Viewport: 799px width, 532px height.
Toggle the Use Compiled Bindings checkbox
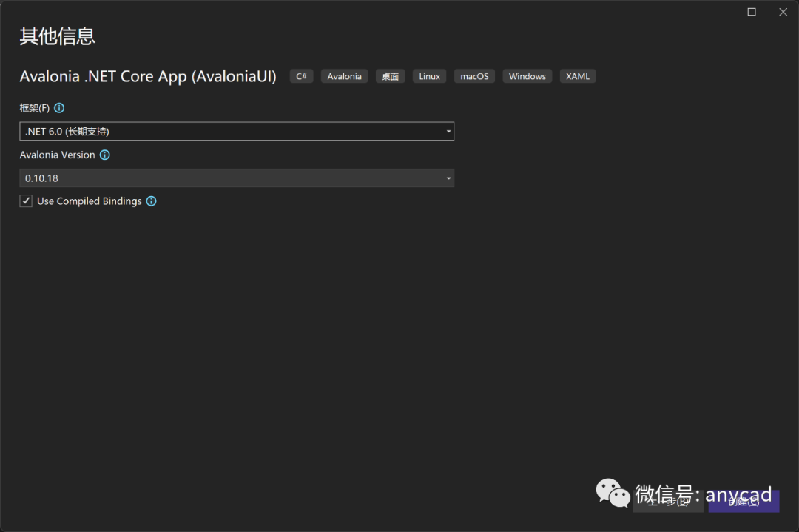[26, 201]
